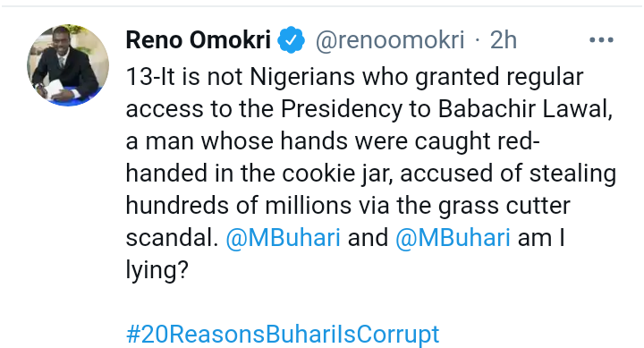Open the three-dot more options menu
This screenshot has height=348, width=644.
[601, 40]
